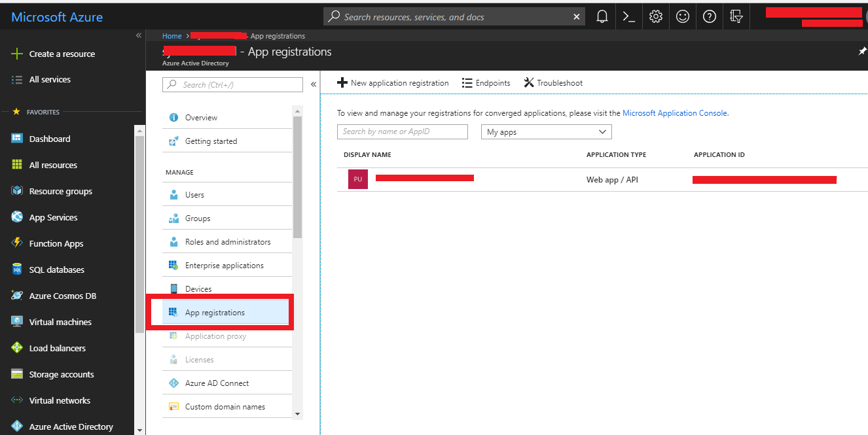Click the Getting started rocket icon

[173, 141]
